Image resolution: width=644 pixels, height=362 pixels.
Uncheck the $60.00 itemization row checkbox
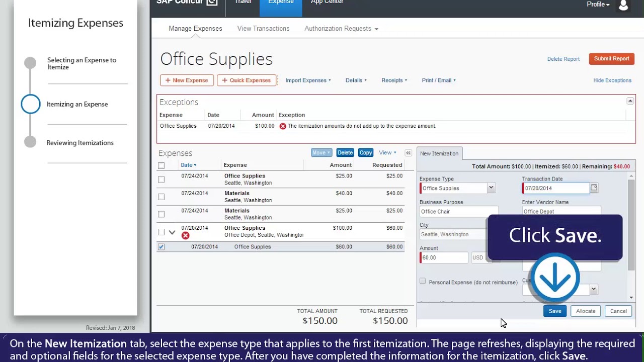pyautogui.click(x=161, y=247)
